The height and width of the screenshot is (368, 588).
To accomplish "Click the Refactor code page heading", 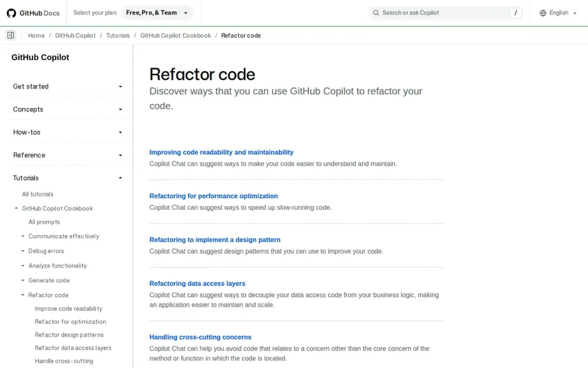I will click(x=202, y=74).
